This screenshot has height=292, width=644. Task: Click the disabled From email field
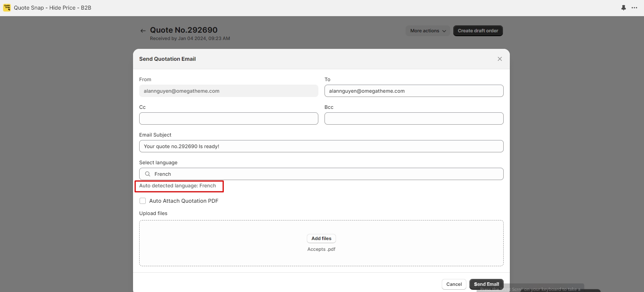[228, 91]
